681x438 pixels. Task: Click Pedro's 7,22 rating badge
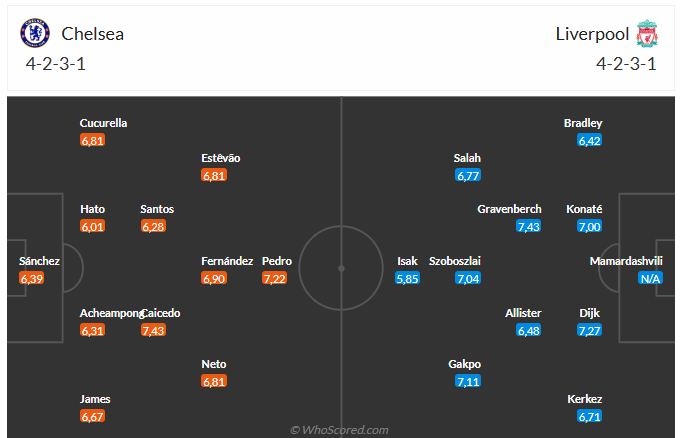tap(275, 278)
